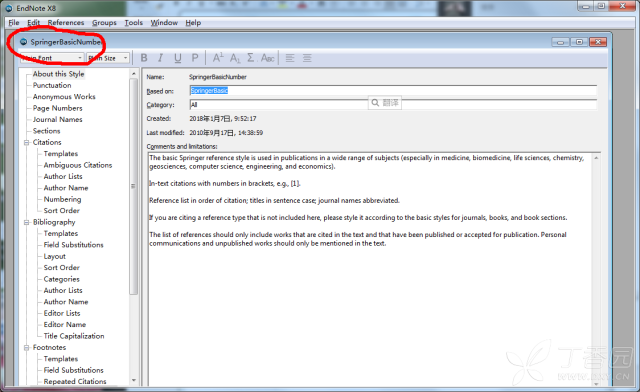Select Sections tree item
Screen dimensions: 640x392
click(x=47, y=131)
